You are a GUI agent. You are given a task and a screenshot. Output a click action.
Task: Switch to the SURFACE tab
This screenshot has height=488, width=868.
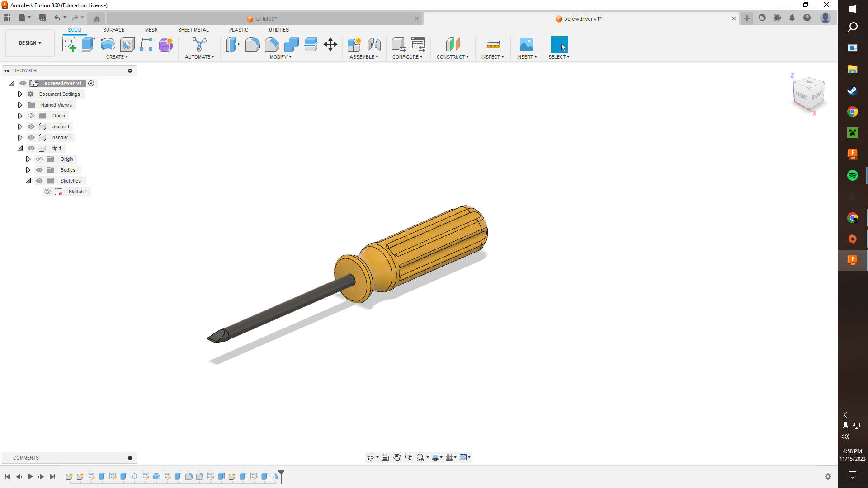pos(113,30)
